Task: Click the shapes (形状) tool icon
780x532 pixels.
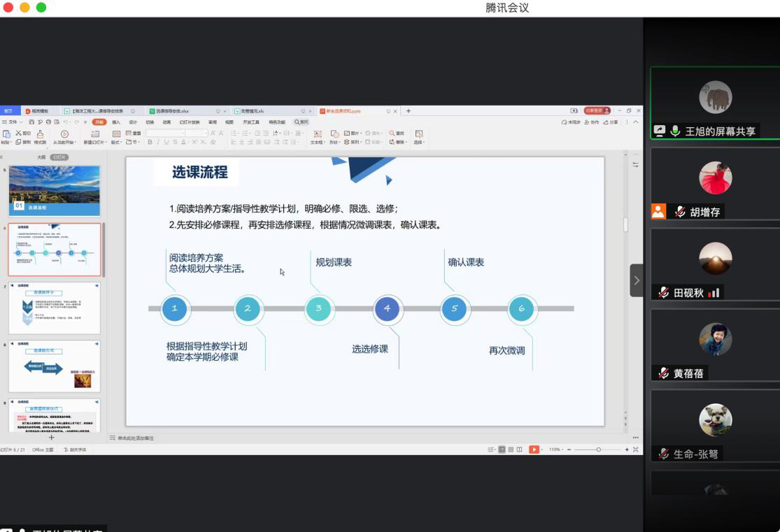Action: point(334,134)
